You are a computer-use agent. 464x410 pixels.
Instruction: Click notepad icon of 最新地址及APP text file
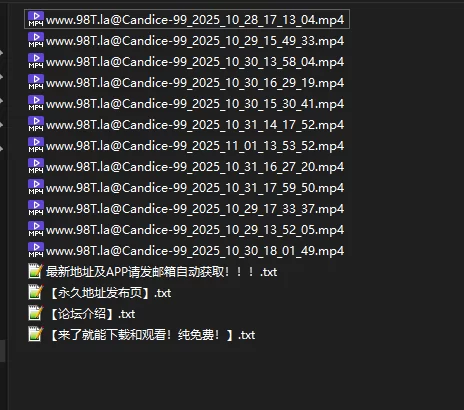[36, 271]
